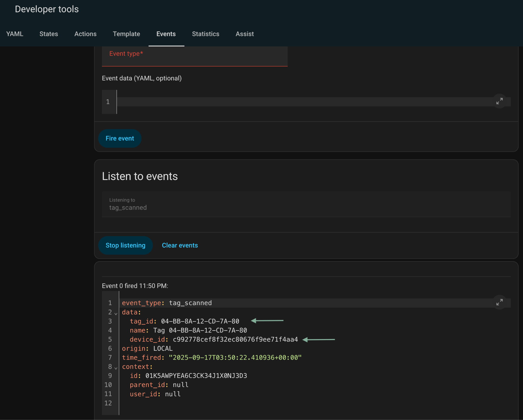Go to the Actions tab
Image resolution: width=523 pixels, height=420 pixels.
(x=85, y=34)
